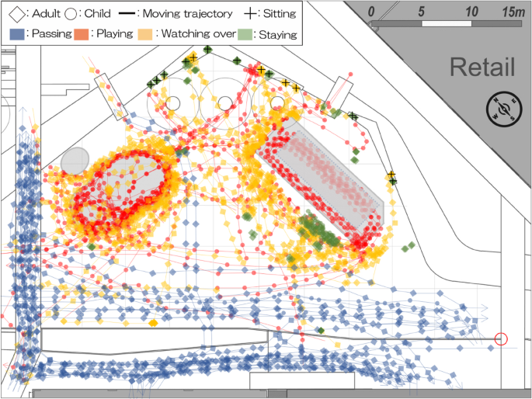Select the solid grey circle on left
532x399 pixels.
tap(75, 161)
